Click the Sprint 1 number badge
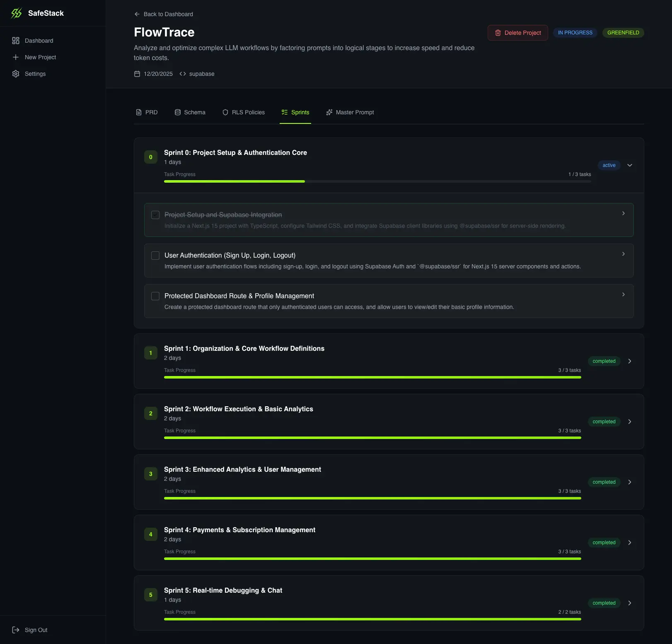Image resolution: width=672 pixels, height=644 pixels. tap(151, 353)
